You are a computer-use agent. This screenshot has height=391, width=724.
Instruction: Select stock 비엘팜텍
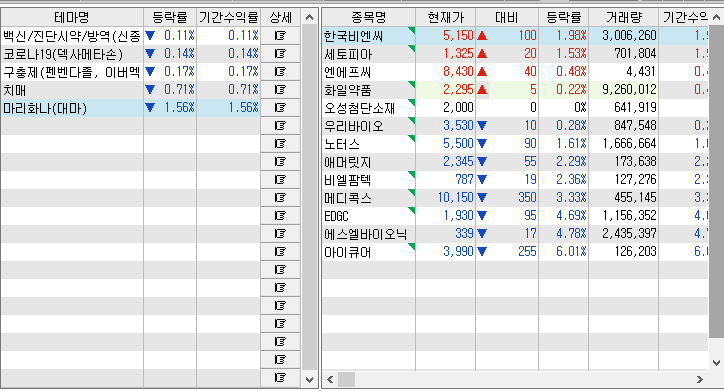[x=368, y=180]
